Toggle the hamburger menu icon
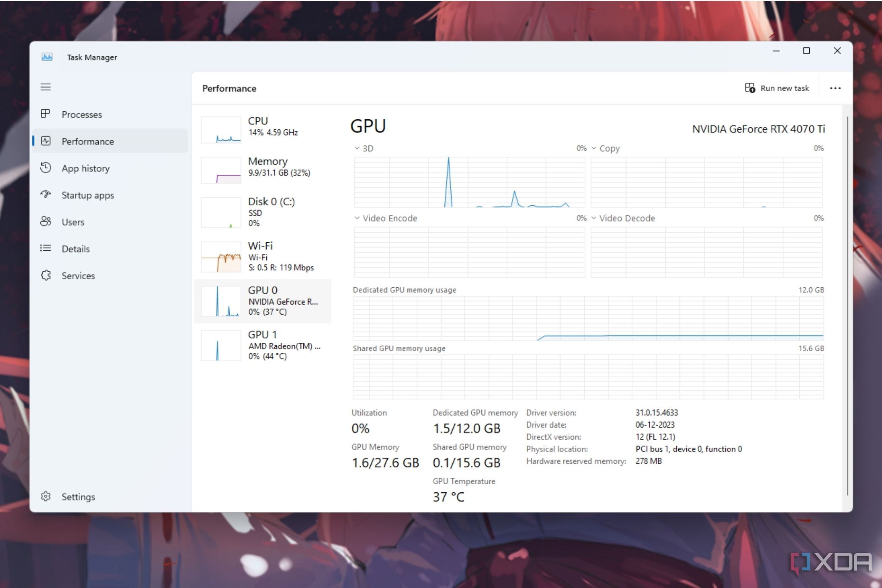 pos(46,87)
